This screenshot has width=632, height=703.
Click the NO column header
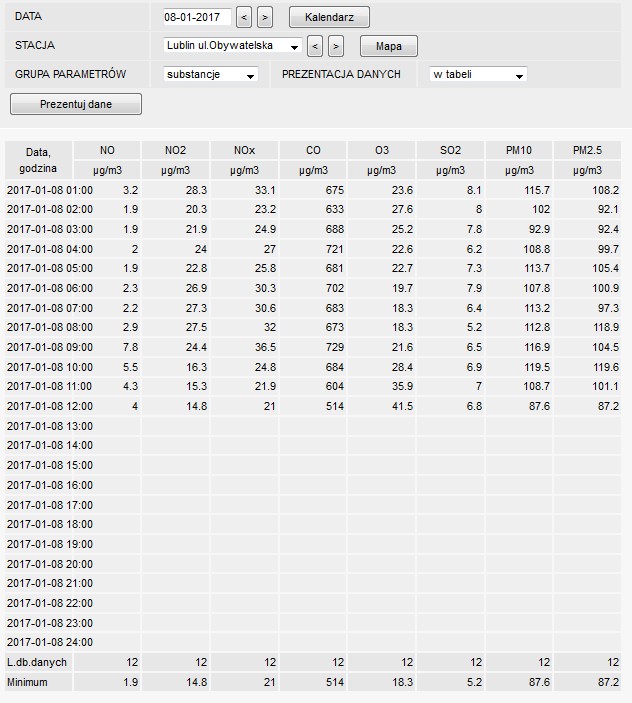[107, 150]
